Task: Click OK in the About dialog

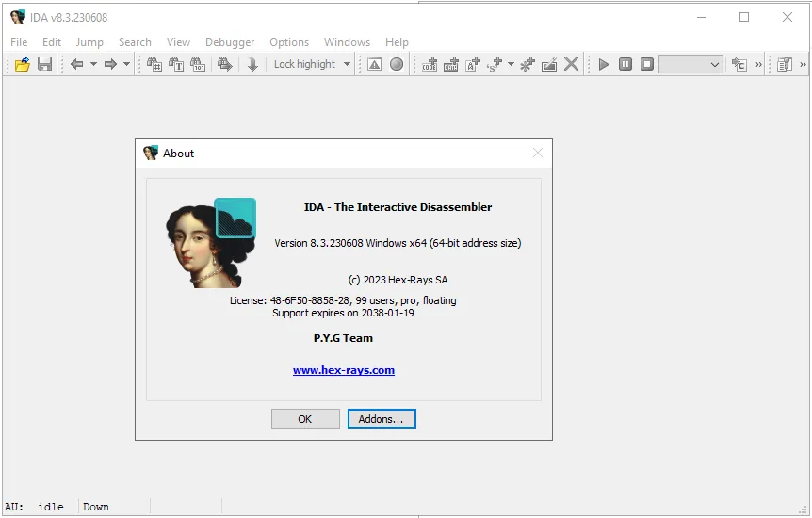Action: [x=305, y=419]
